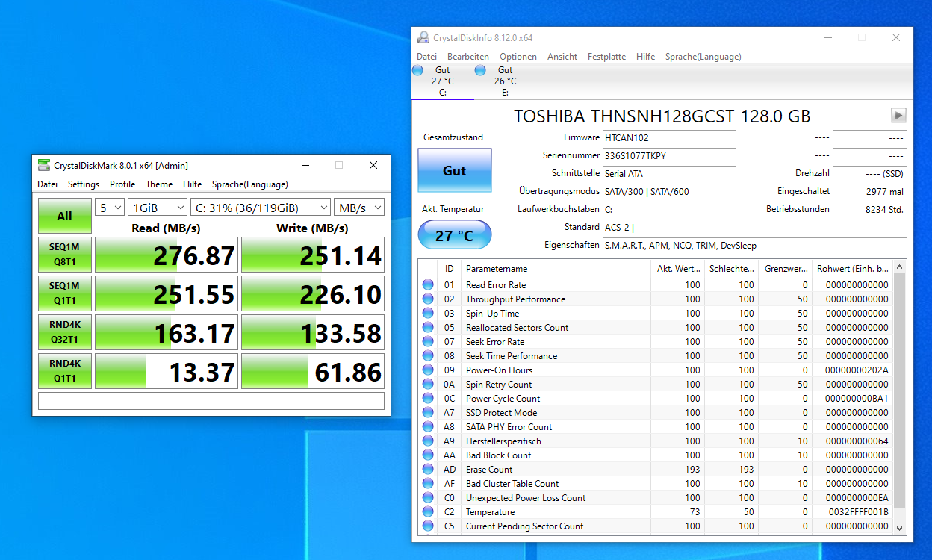Click the 61.86 RND4K Q1T1 write result

click(x=313, y=371)
